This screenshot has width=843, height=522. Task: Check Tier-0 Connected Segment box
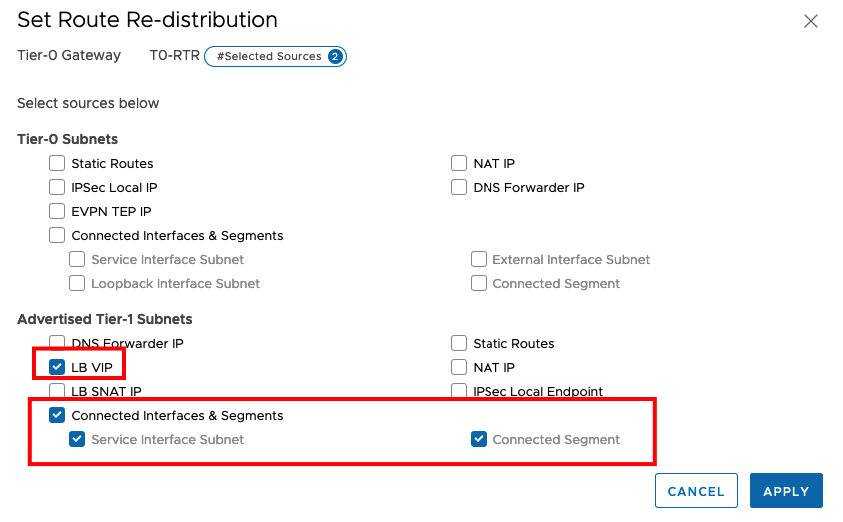pyautogui.click(x=478, y=283)
